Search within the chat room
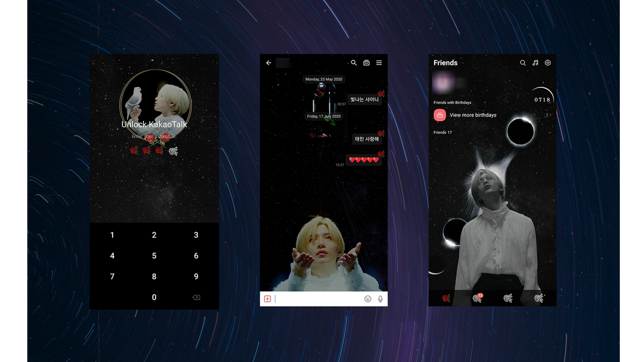Image resolution: width=644 pixels, height=362 pixels. [x=354, y=63]
